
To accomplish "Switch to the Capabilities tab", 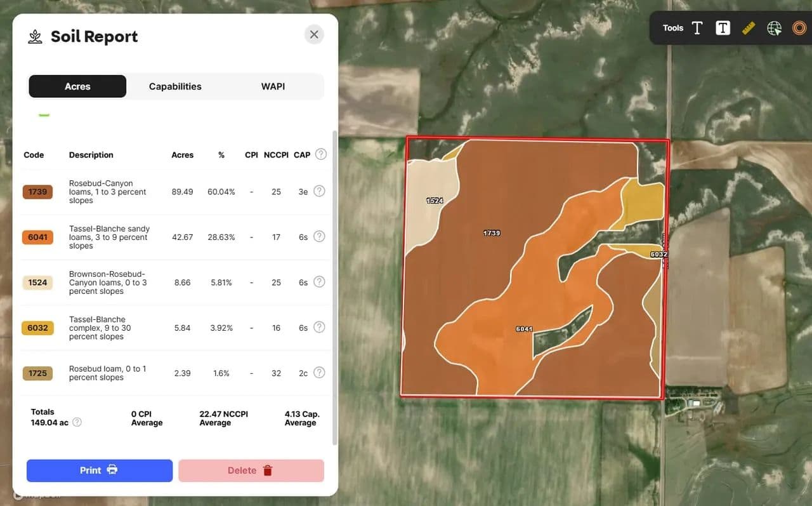I will [175, 86].
